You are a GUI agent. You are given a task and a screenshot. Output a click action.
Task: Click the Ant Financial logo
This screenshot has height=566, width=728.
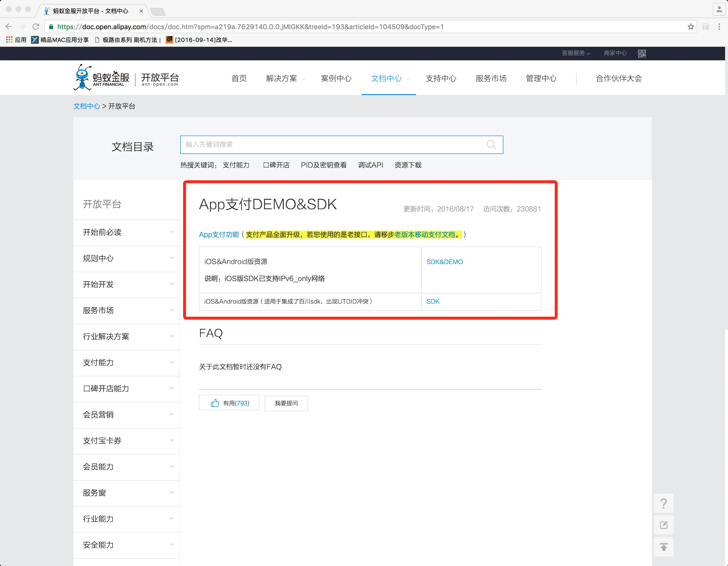(101, 78)
